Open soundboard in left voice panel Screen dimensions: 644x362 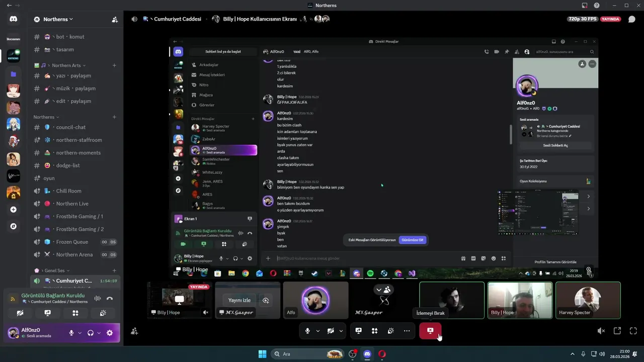pyautogui.click(x=103, y=313)
